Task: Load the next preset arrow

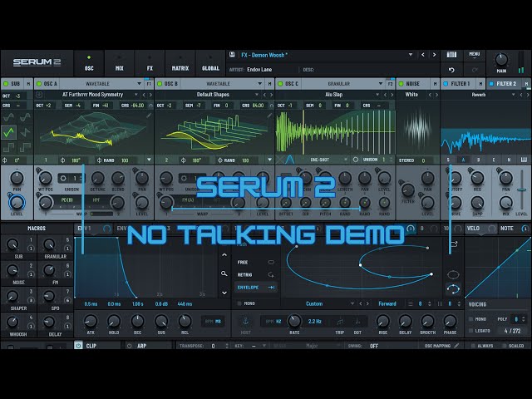Action: pyautogui.click(x=434, y=55)
